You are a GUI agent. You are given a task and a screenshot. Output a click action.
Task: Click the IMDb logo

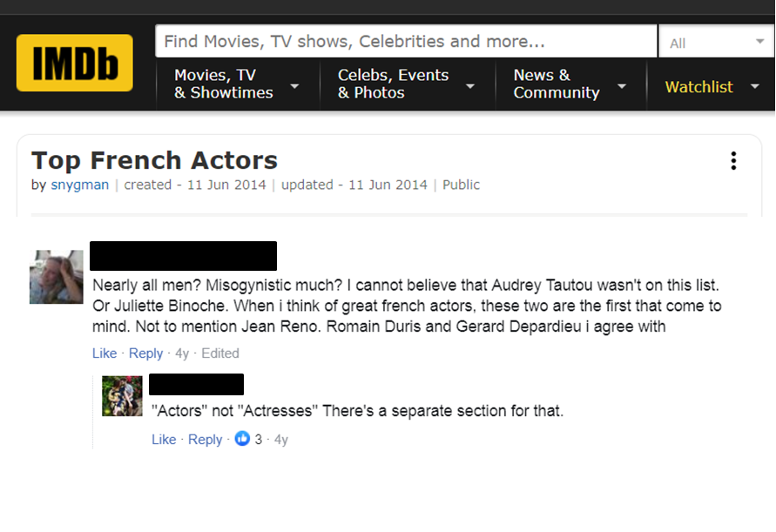[74, 63]
